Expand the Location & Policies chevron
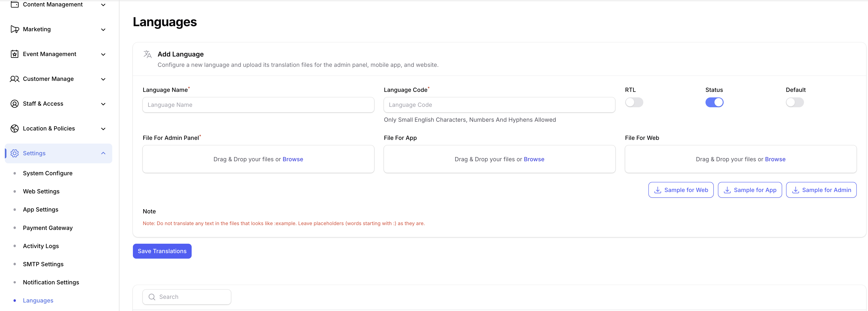Screen dimensions: 868x311 click(x=104, y=129)
